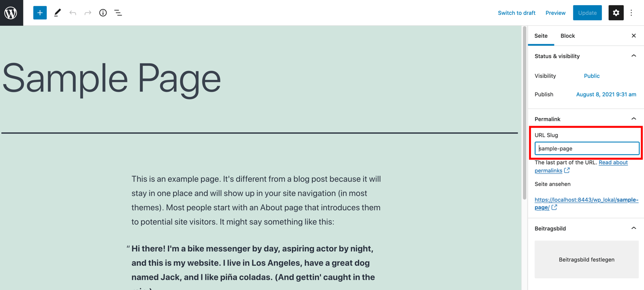Open the block inserter plus button
Screen dimensions: 644x290
pyautogui.click(x=40, y=13)
